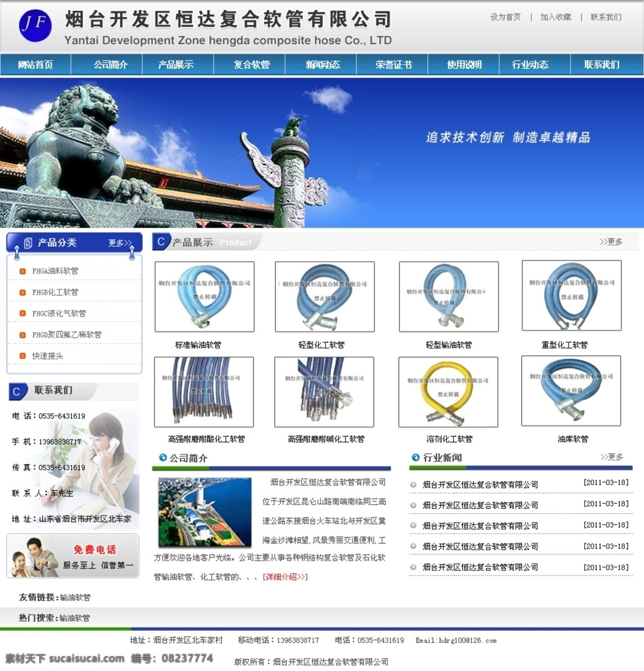Open 公司简介 navigation menu item
Image resolution: width=644 pixels, height=671 pixels.
click(x=111, y=65)
